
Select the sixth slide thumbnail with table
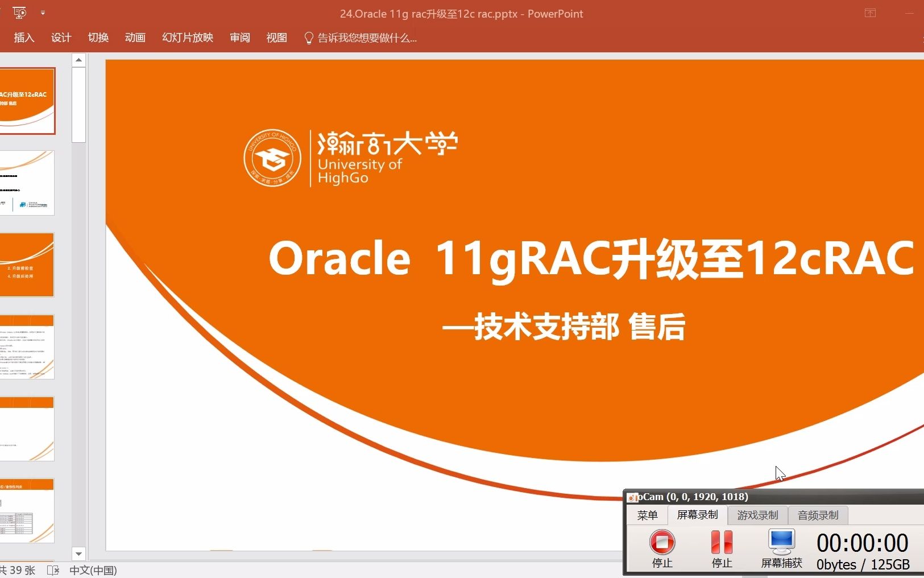click(27, 511)
